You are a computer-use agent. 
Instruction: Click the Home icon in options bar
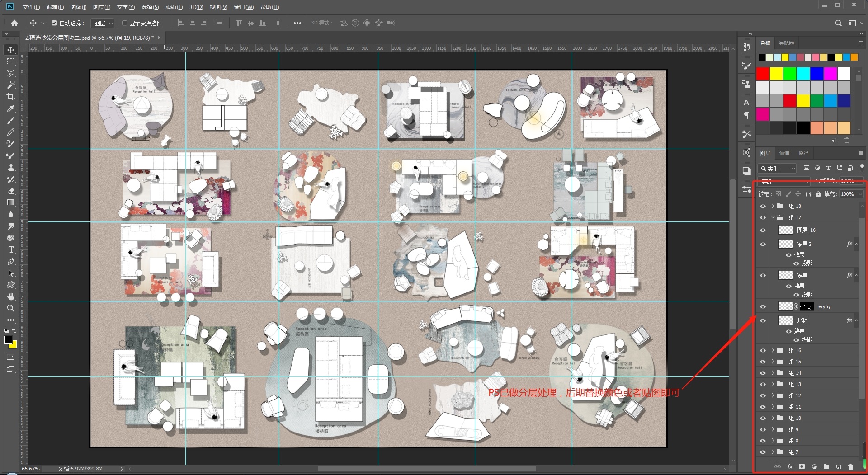pyautogui.click(x=14, y=23)
